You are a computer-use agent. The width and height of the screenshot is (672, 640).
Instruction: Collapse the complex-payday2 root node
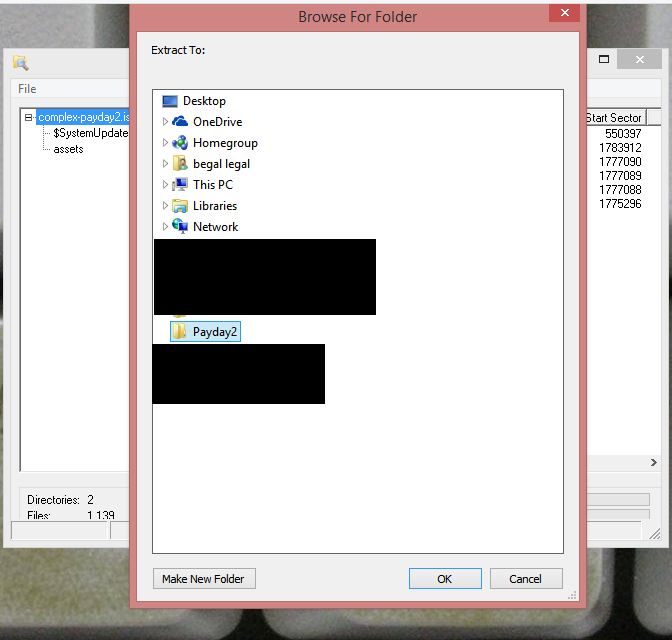pos(29,117)
